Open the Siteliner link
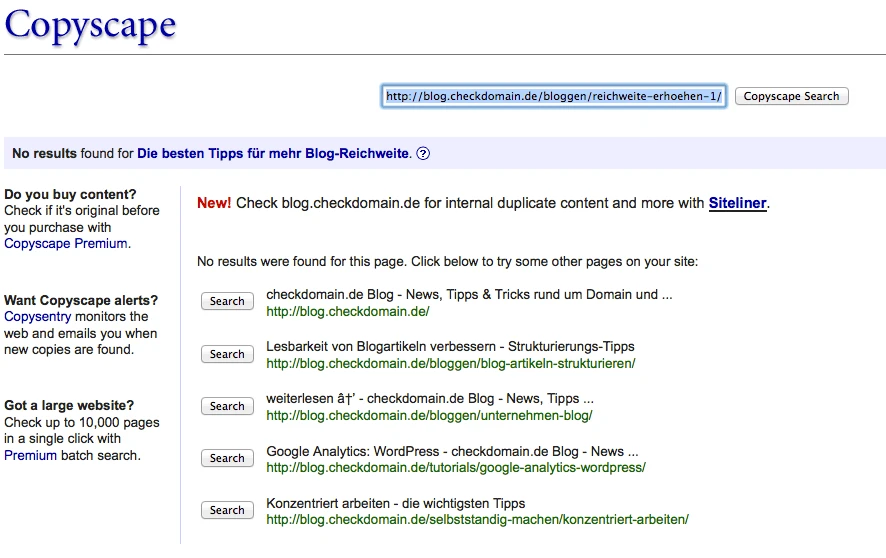 pyautogui.click(x=737, y=203)
